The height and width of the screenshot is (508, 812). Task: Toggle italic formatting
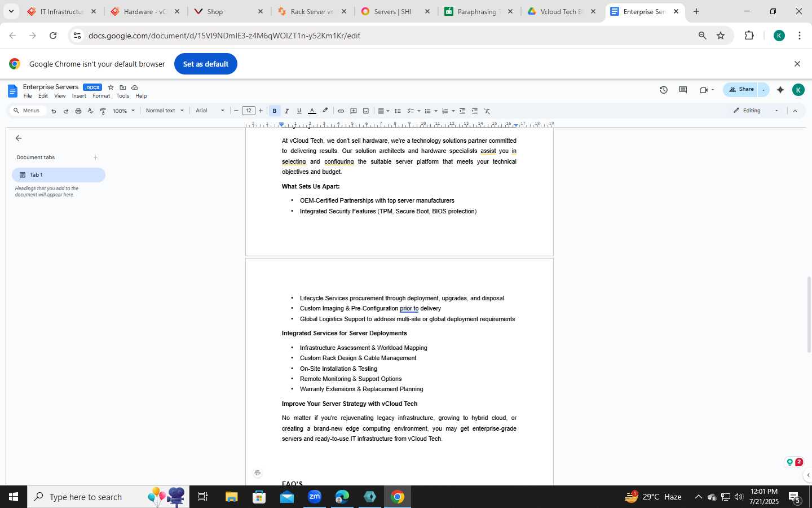tap(286, 111)
